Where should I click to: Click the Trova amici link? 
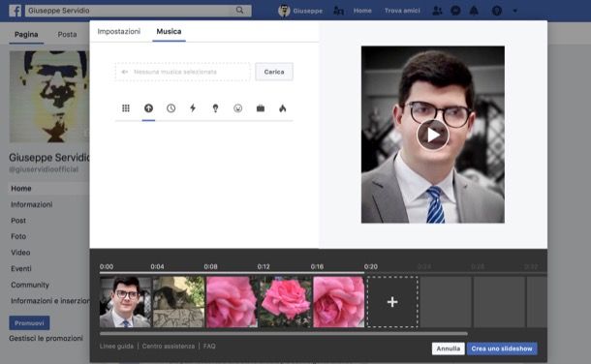click(x=402, y=11)
